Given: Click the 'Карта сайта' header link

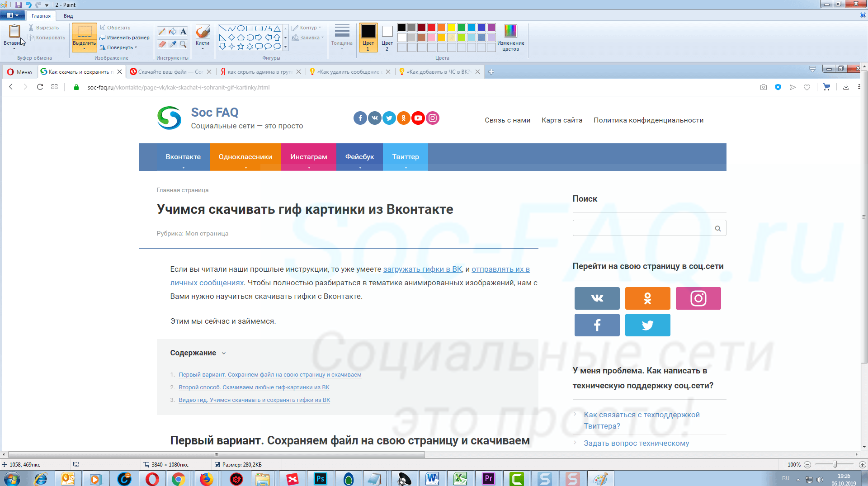Looking at the screenshot, I should tap(562, 120).
